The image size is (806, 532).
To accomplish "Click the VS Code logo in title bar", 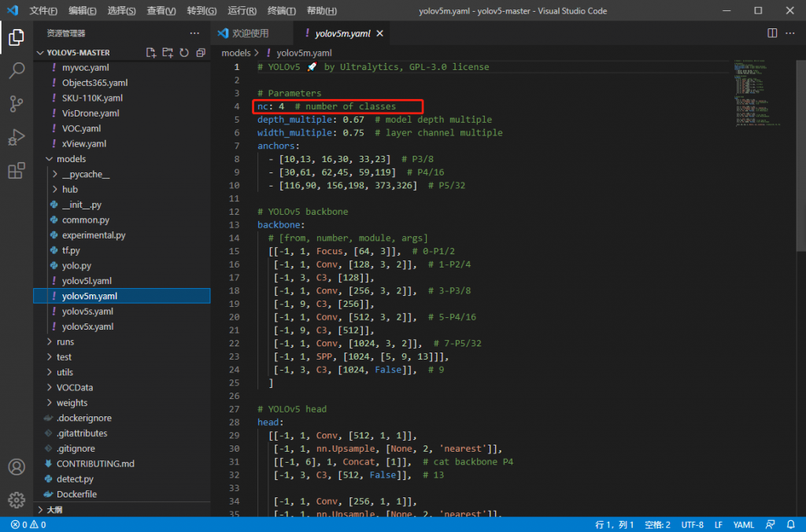I will coord(13,11).
